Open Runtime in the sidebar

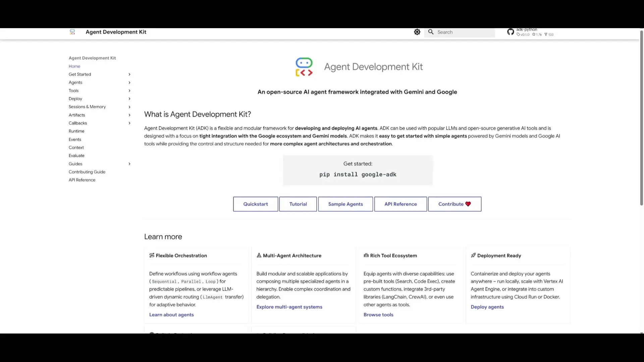point(76,131)
